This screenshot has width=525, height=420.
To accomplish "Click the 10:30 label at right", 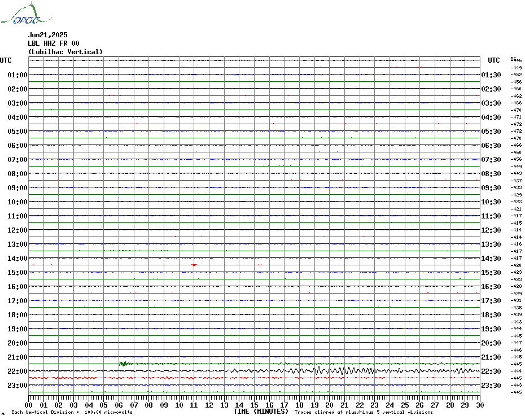I will 491,202.
